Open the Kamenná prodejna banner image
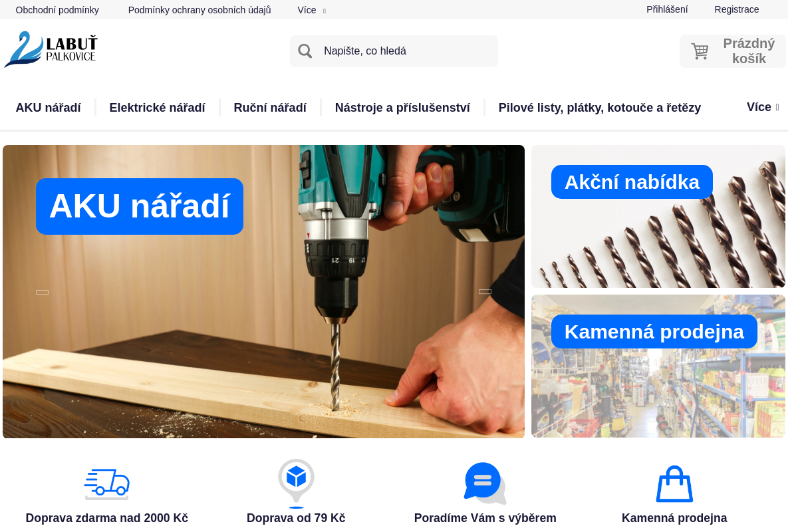798x532 pixels. pyautogui.click(x=658, y=366)
